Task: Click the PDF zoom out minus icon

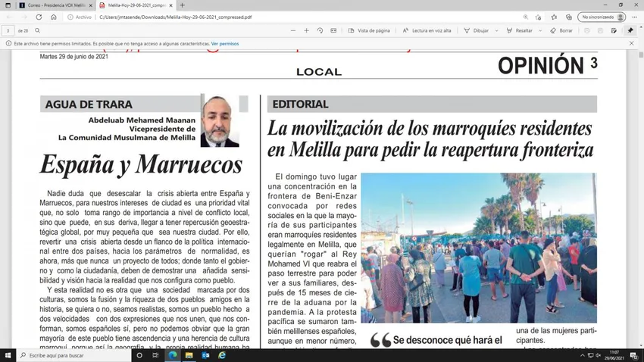Action: click(x=293, y=30)
